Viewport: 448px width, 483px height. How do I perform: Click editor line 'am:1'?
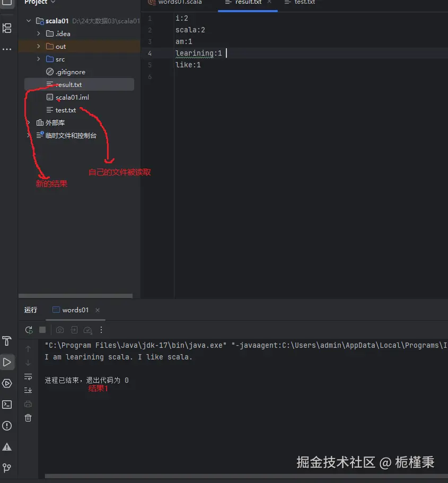click(x=183, y=41)
